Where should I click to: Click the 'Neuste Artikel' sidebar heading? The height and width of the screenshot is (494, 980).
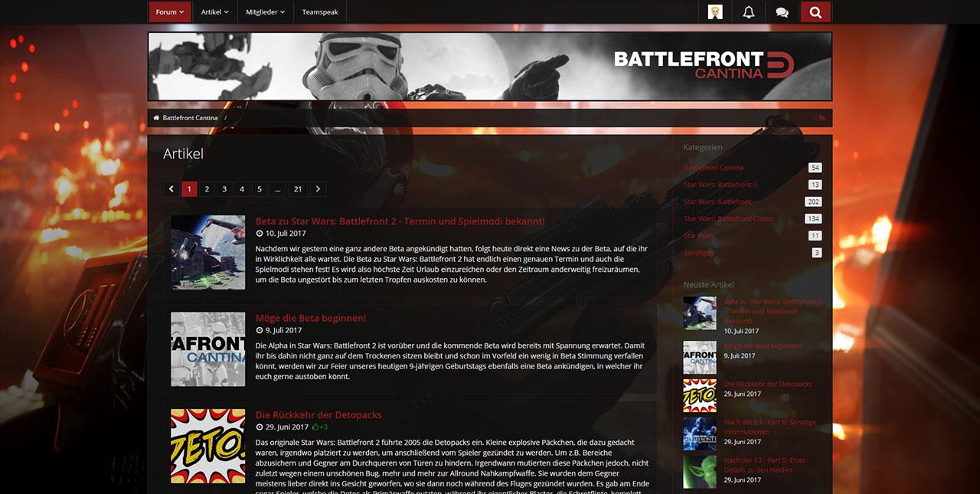pyautogui.click(x=709, y=285)
